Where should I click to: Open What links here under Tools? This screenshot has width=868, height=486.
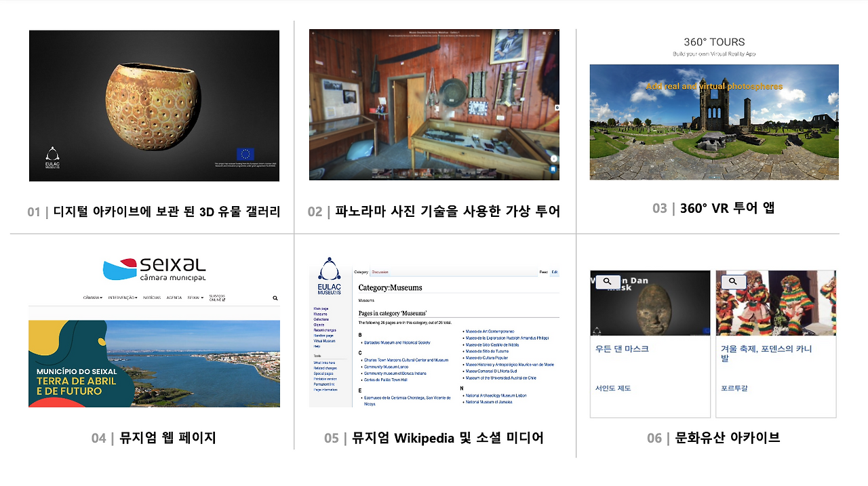point(324,363)
